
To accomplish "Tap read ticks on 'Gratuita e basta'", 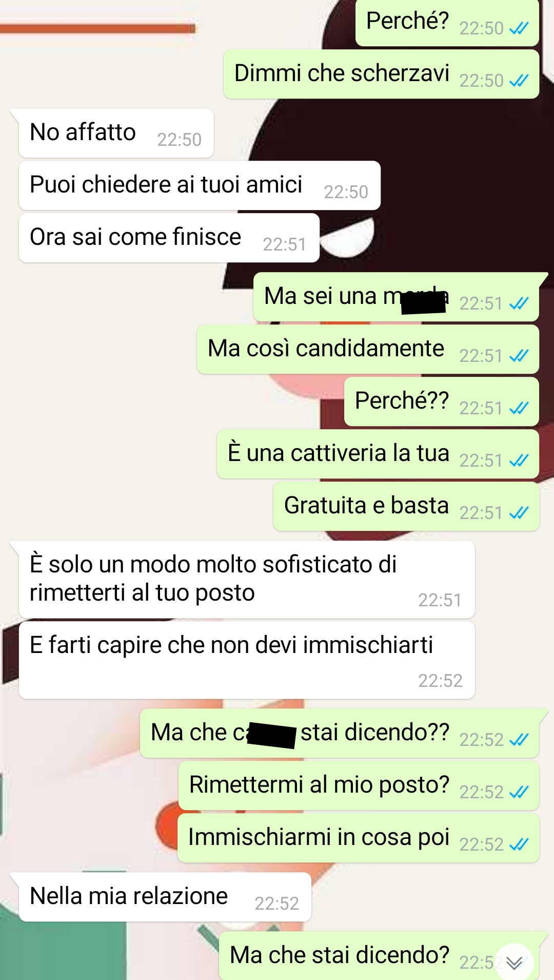I will click(519, 512).
